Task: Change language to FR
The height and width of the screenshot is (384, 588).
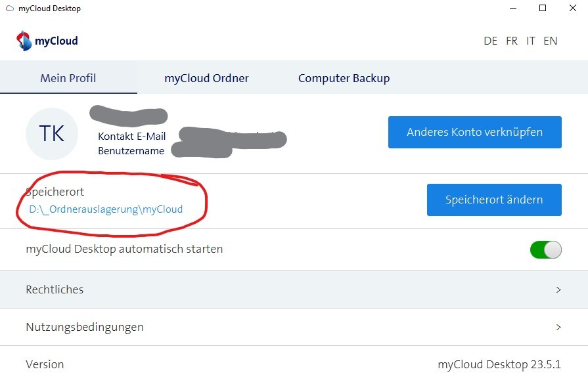Action: click(x=512, y=41)
